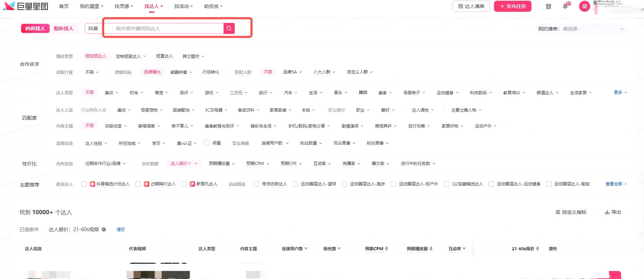Click 发布任务 button
Viewport: 644px width, 279px height.
[x=513, y=6]
